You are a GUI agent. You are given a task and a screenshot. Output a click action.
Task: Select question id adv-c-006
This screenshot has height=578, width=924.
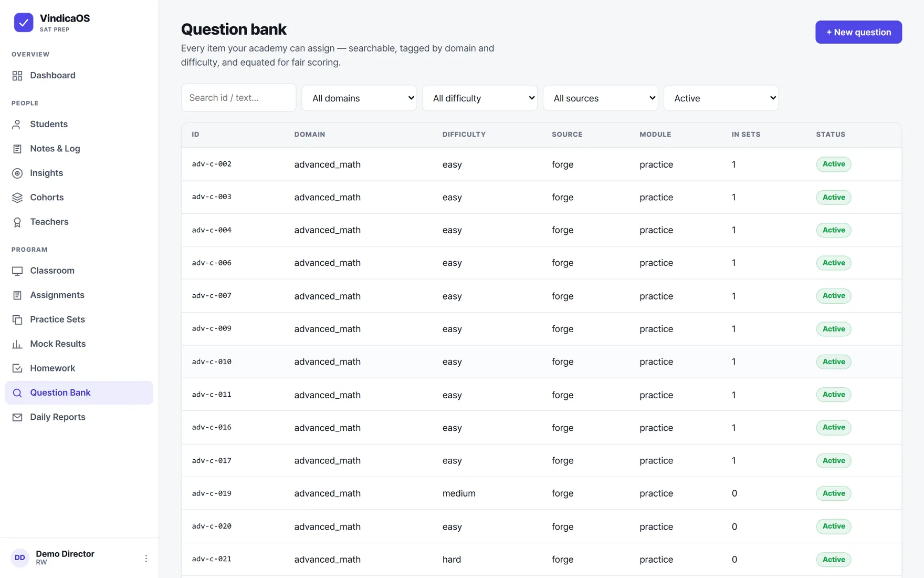click(212, 263)
